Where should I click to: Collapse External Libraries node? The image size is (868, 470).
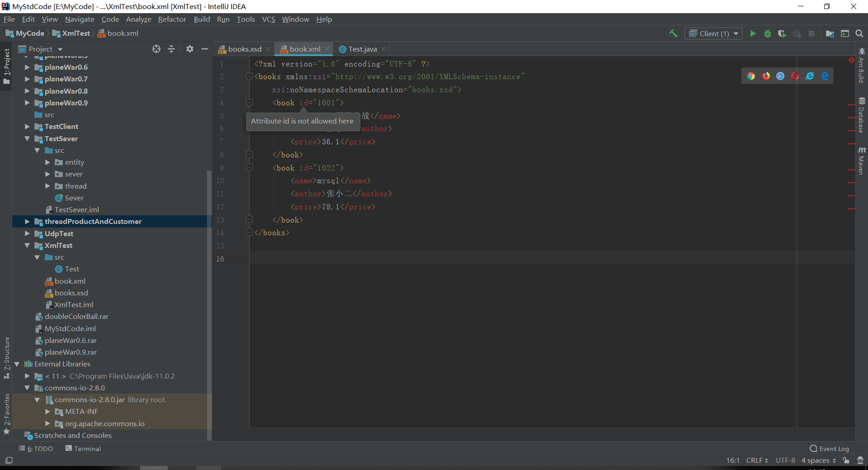17,364
